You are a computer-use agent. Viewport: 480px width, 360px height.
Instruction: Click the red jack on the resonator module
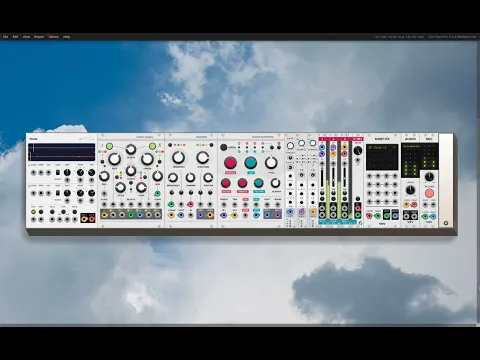tap(190, 204)
